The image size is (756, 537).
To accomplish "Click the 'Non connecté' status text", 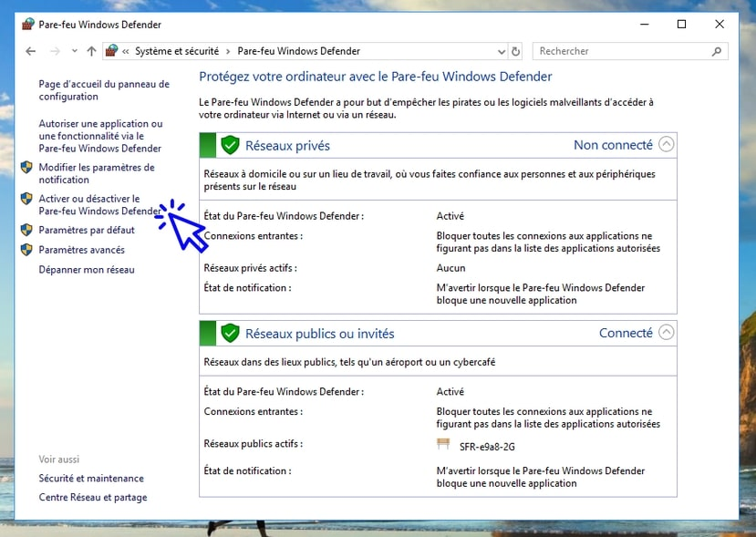I will coord(614,145).
